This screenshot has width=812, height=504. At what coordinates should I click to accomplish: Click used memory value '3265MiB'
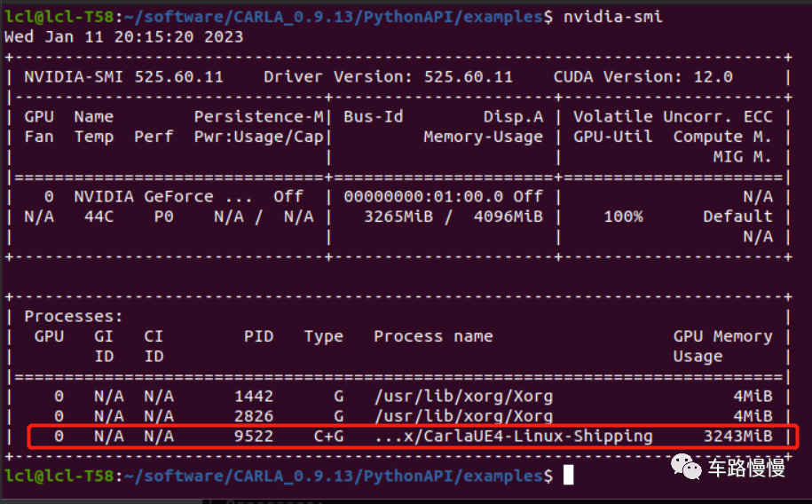(x=398, y=217)
